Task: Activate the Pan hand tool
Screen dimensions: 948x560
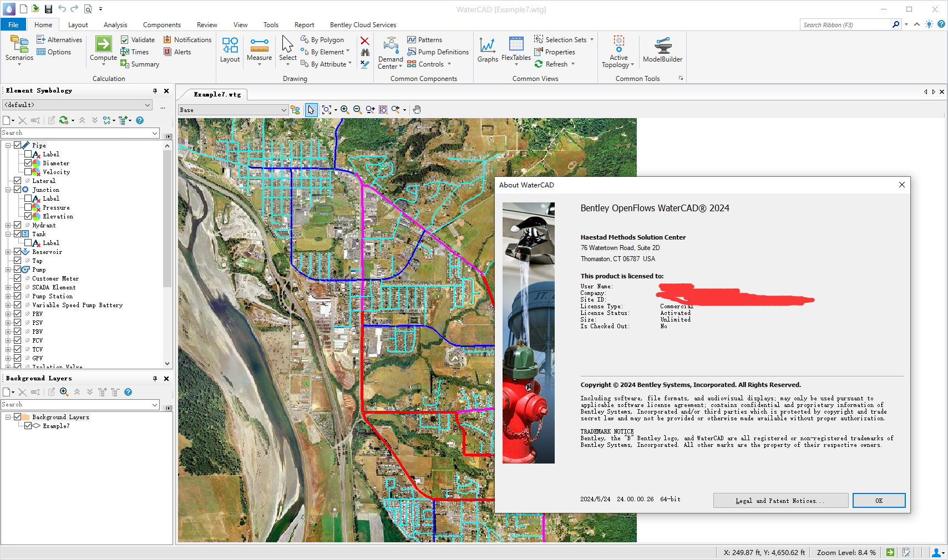Action: [417, 110]
